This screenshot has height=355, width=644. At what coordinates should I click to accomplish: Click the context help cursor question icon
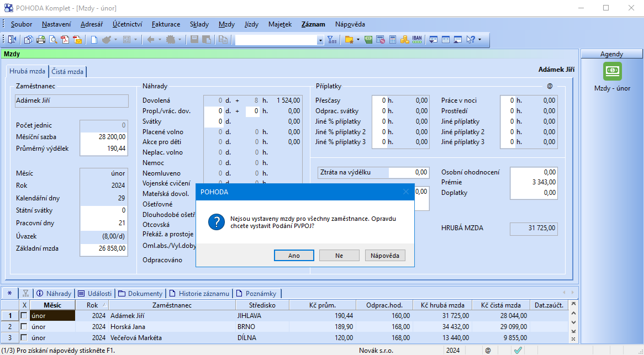[x=471, y=39]
